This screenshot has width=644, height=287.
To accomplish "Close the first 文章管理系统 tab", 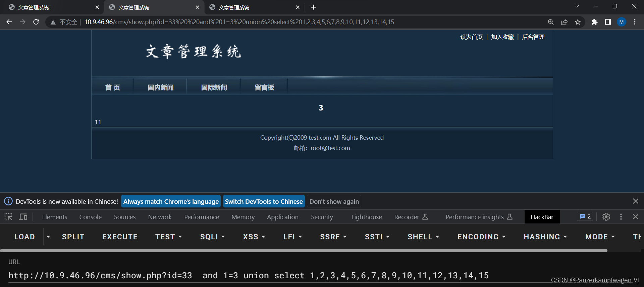I will (x=97, y=7).
